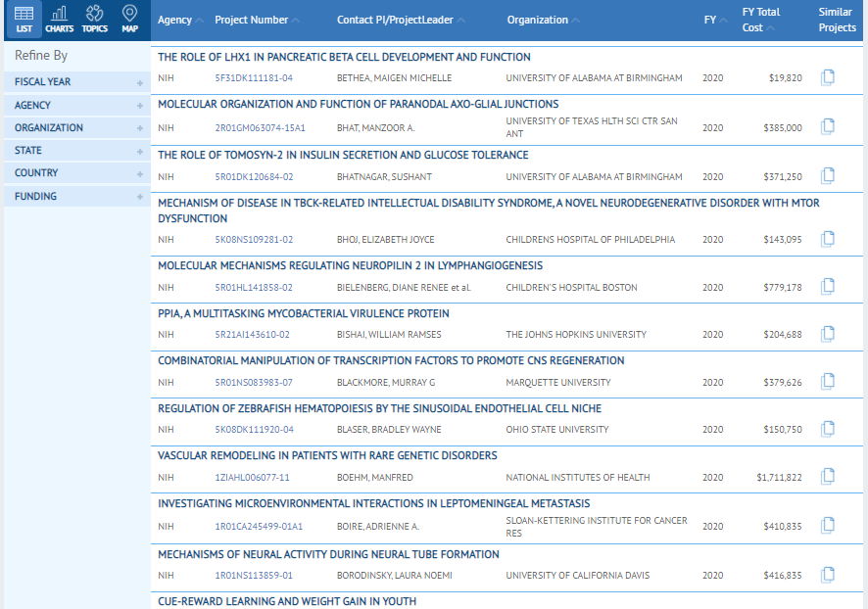Select the Similar Projects column header
868x609 pixels.
pyautogui.click(x=837, y=20)
